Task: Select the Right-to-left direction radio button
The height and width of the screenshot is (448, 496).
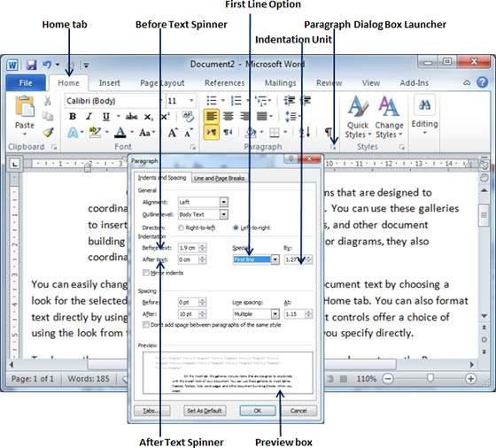Action: click(181, 228)
